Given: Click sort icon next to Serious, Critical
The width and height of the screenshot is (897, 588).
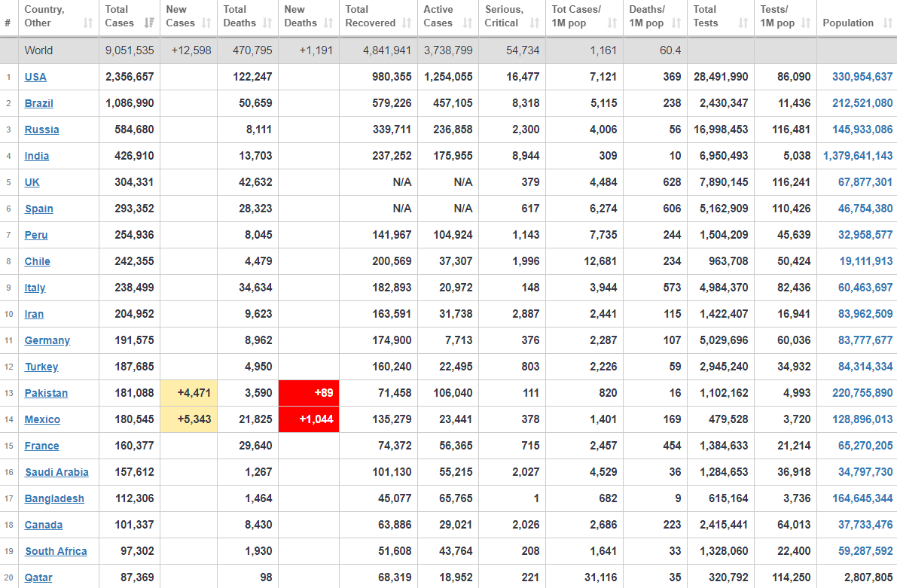Looking at the screenshot, I should tap(535, 23).
